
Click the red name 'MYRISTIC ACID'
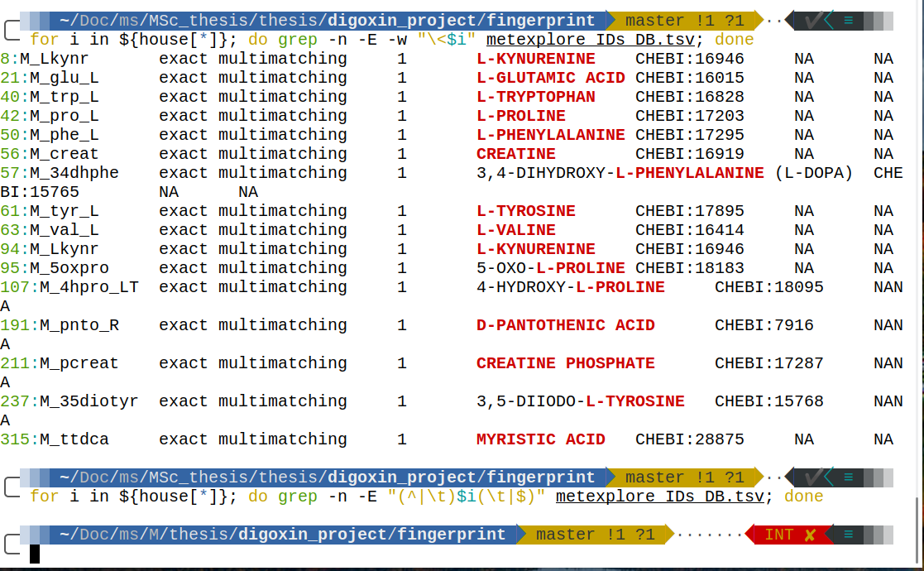pos(541,439)
